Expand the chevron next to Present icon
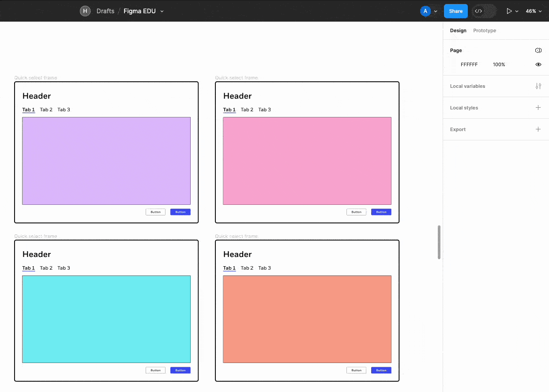Viewport: 549px width, 392px height. click(x=517, y=11)
